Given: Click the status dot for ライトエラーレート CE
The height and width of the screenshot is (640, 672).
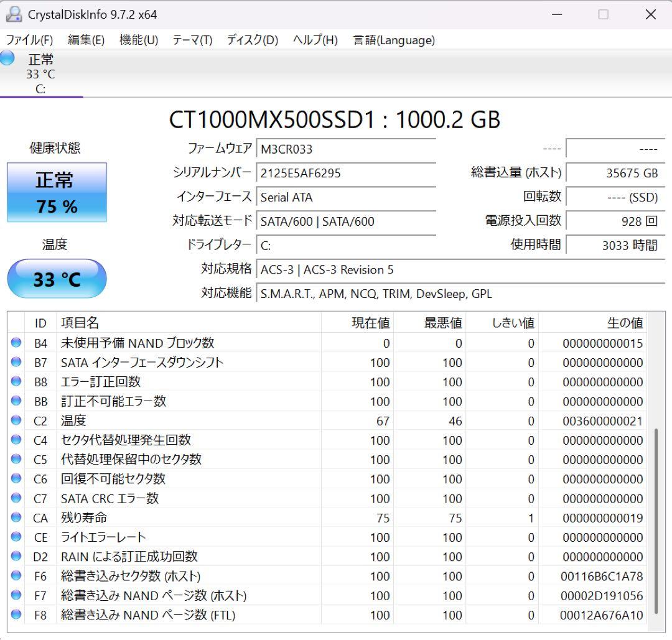Looking at the screenshot, I should (x=16, y=537).
